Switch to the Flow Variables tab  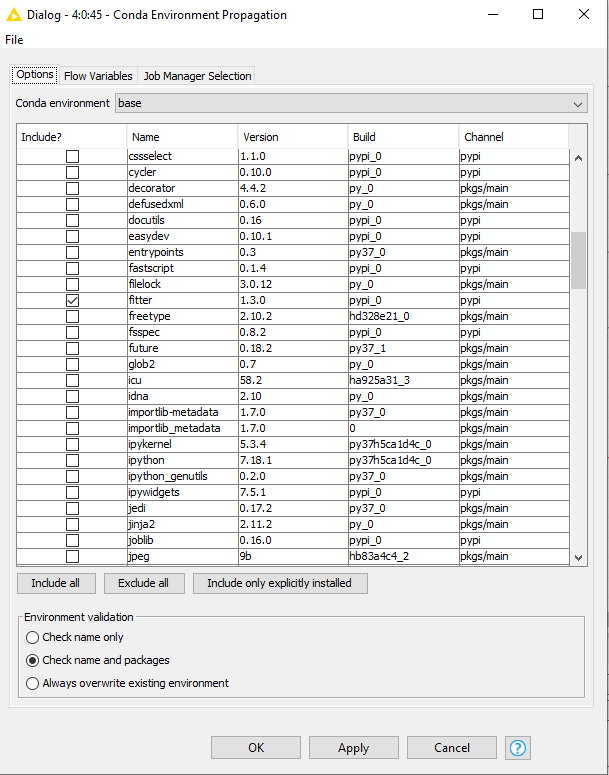coord(98,76)
